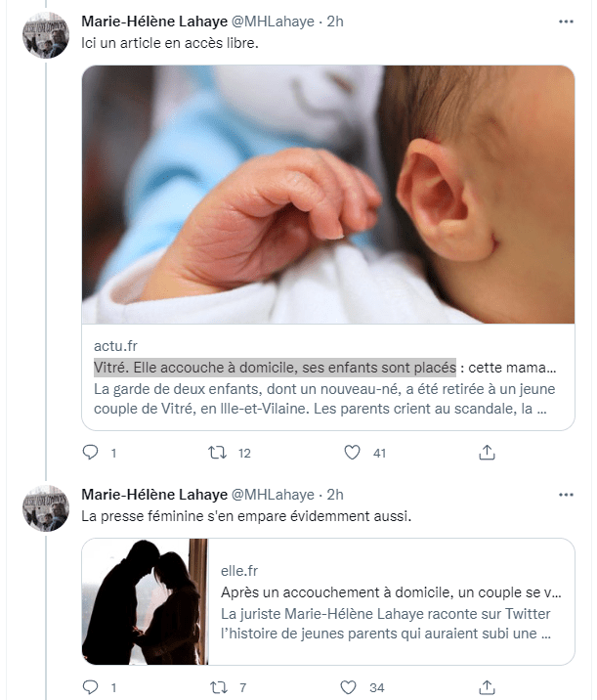Click the first tweet's profile avatar
The height and width of the screenshot is (700, 597).
coord(46,36)
